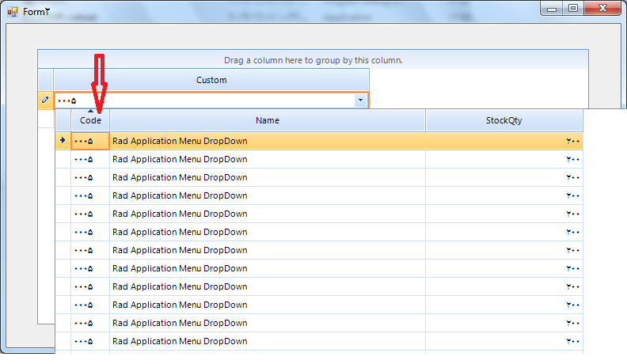Open the Custom column combo dropdown arrow
The image size is (627, 364).
[360, 100]
